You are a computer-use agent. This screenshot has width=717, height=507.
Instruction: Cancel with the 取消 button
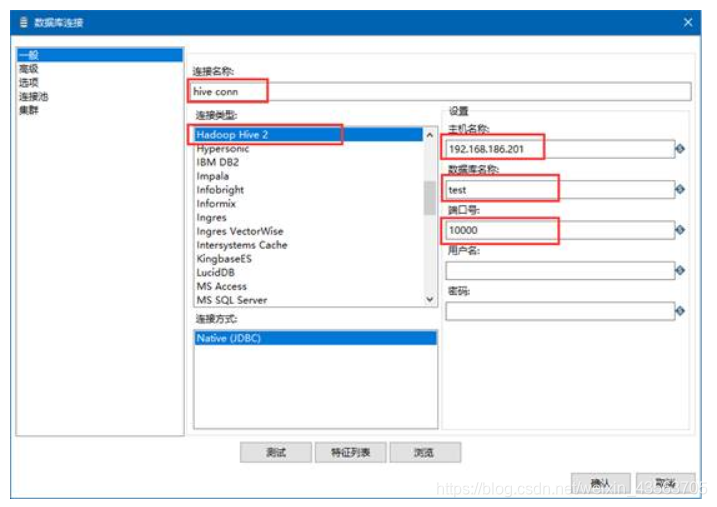point(665,482)
